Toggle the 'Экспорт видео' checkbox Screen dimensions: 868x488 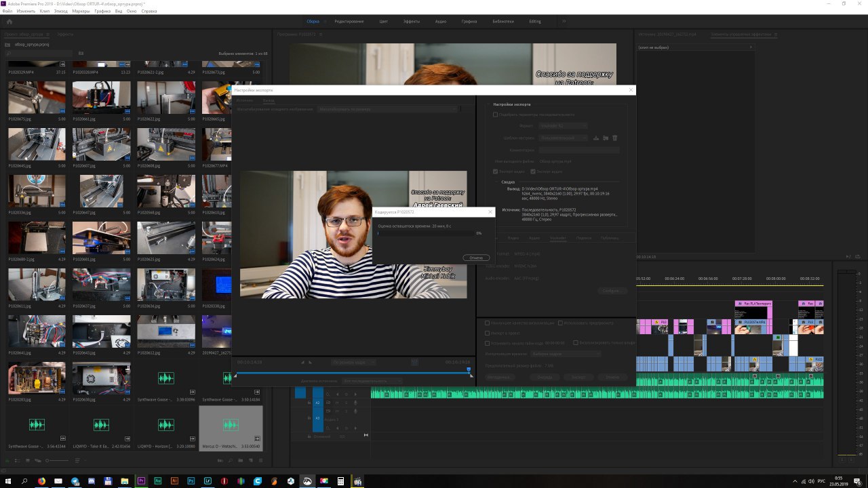496,171
